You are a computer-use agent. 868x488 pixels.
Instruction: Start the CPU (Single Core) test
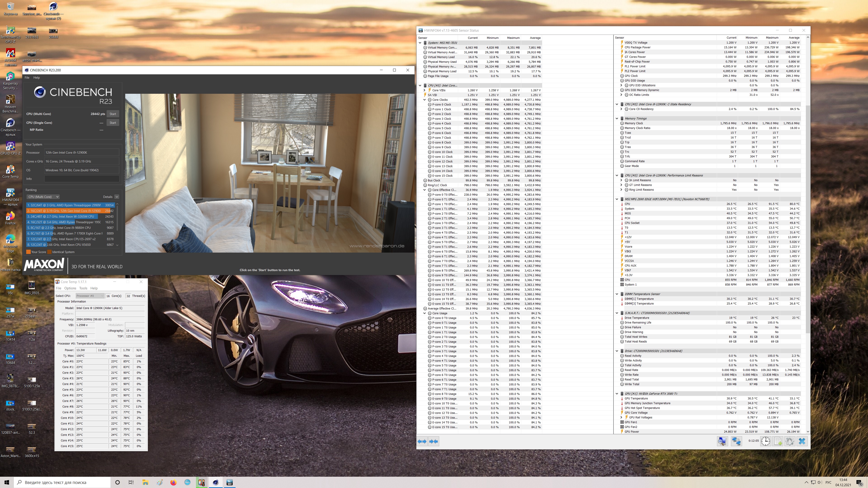point(113,123)
